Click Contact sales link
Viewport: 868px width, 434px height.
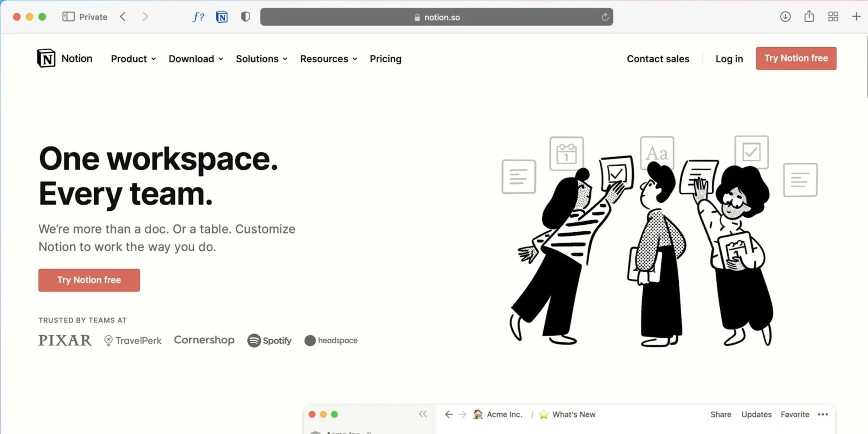pos(658,59)
